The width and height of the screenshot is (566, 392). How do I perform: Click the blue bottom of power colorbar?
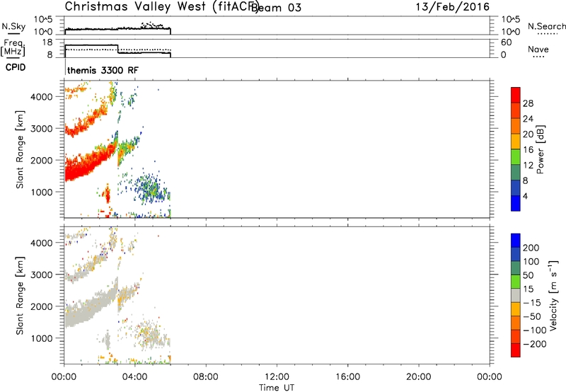(x=516, y=203)
